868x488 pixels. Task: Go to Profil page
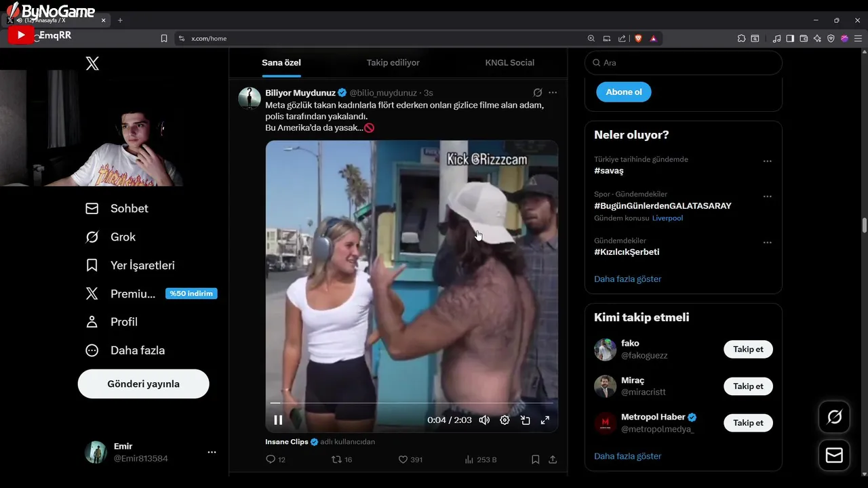tap(111, 322)
